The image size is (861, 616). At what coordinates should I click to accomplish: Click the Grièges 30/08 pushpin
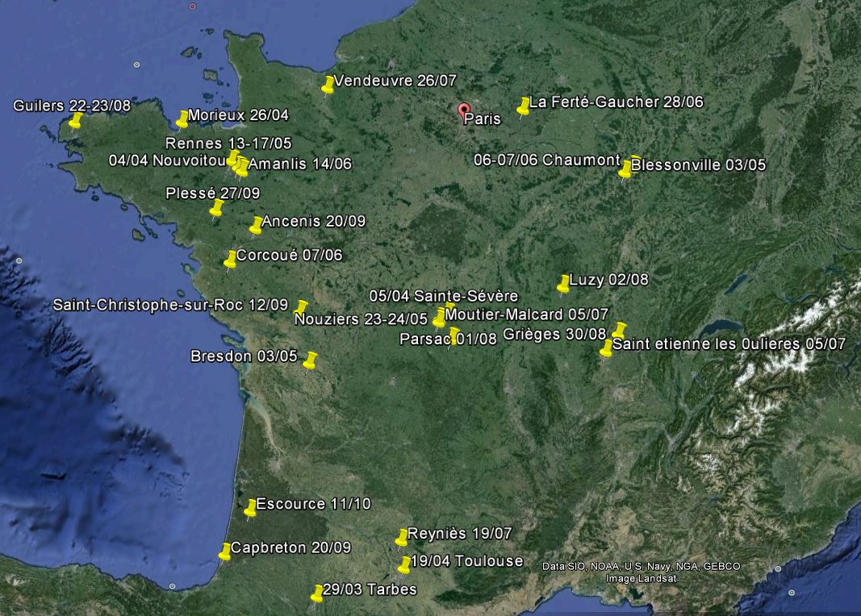tap(620, 330)
